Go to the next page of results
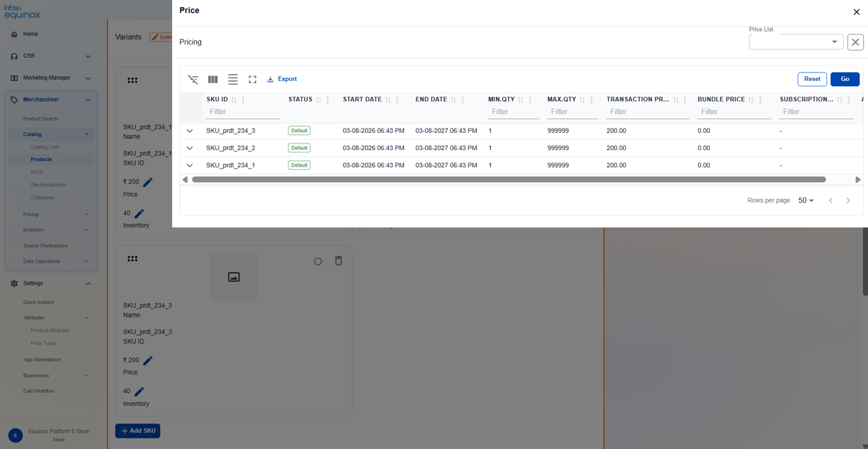 tap(848, 200)
